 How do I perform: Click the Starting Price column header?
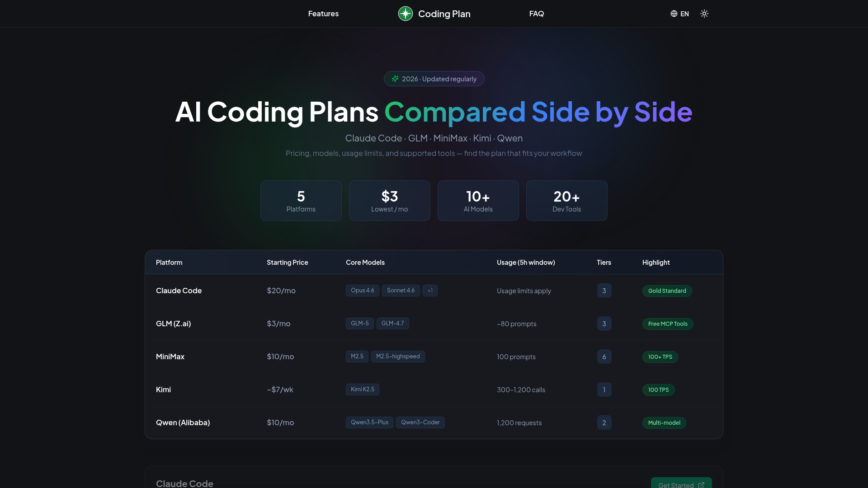287,263
